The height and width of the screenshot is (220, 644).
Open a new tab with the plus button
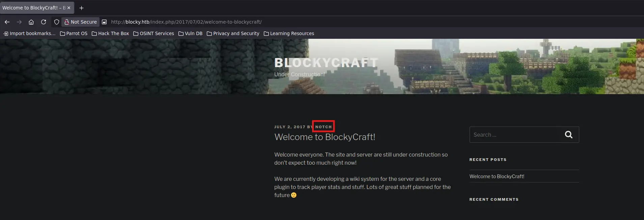(81, 8)
